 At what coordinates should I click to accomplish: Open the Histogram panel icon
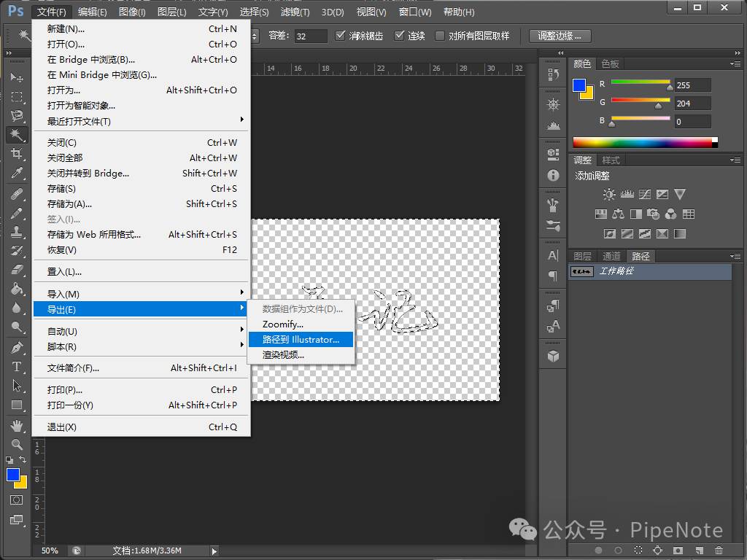click(x=553, y=125)
